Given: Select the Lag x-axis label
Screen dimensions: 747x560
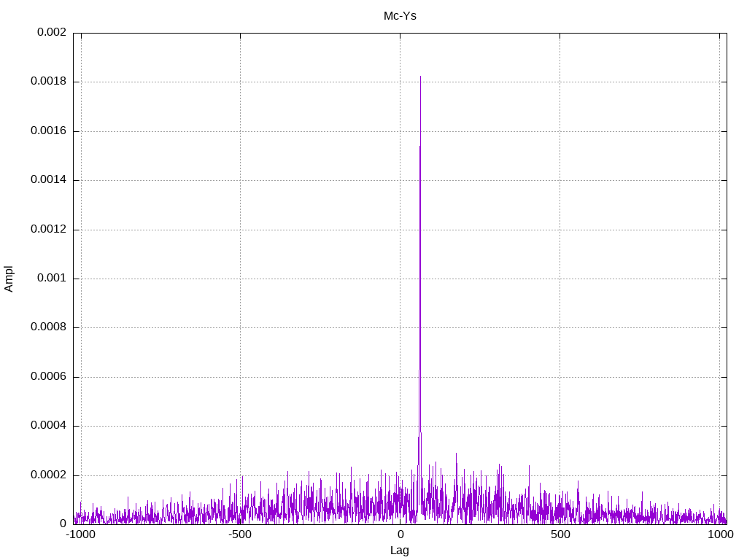Looking at the screenshot, I should coord(400,551).
